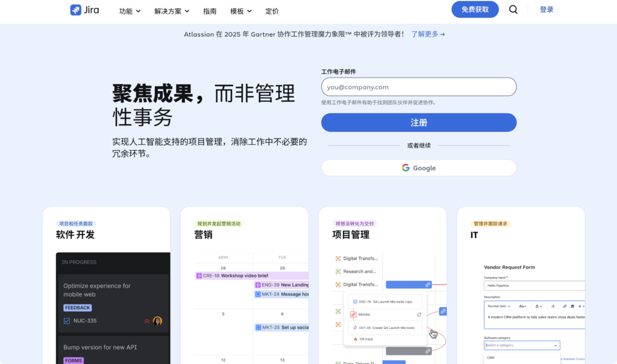The image size is (617, 364).
Task: Expand the Select a category software dropdown
Action: click(x=521, y=345)
